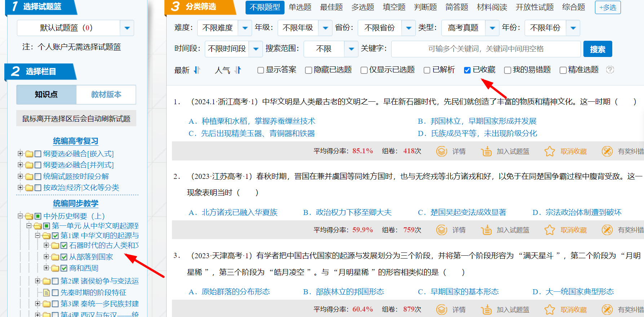Open the 省份 dropdown list

[x=409, y=28]
